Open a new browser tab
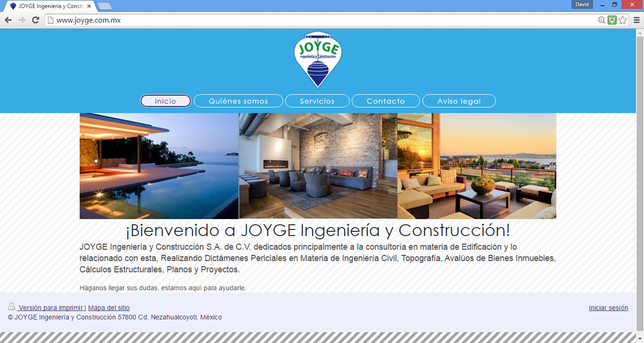The image size is (644, 343). pyautogui.click(x=105, y=6)
